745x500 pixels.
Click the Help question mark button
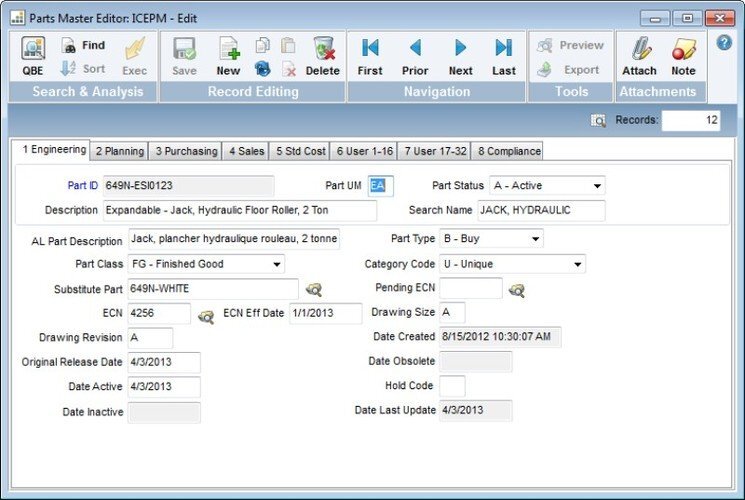point(724,42)
